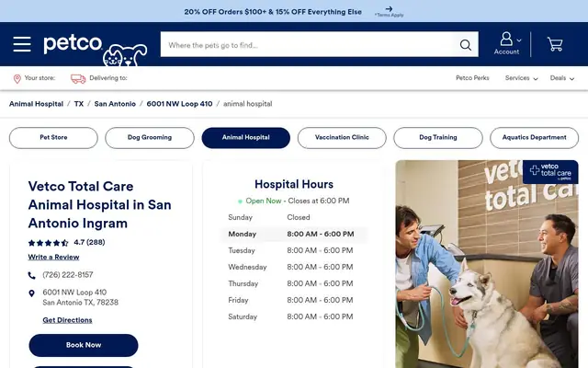Screen dimensions: 588x368
Task: Select the Aquatics Department tab
Action: click(535, 138)
